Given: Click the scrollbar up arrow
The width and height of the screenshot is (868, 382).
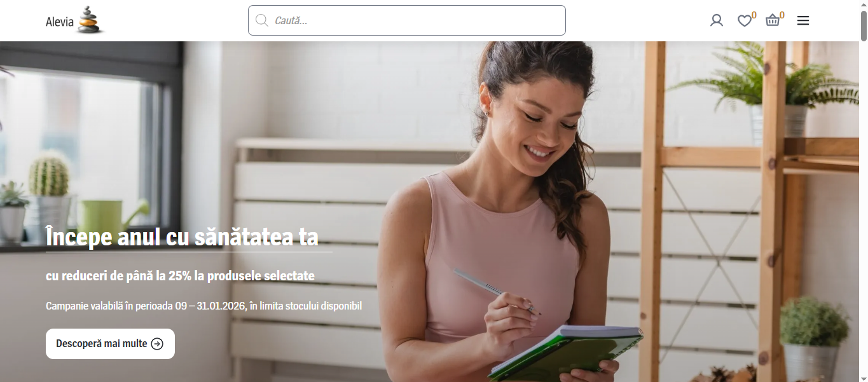Looking at the screenshot, I should 864,4.
